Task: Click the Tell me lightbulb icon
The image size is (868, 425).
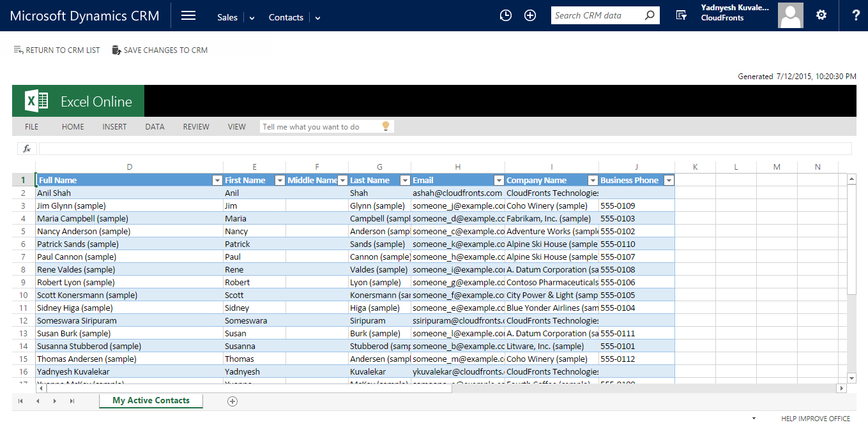Action: pos(386,126)
